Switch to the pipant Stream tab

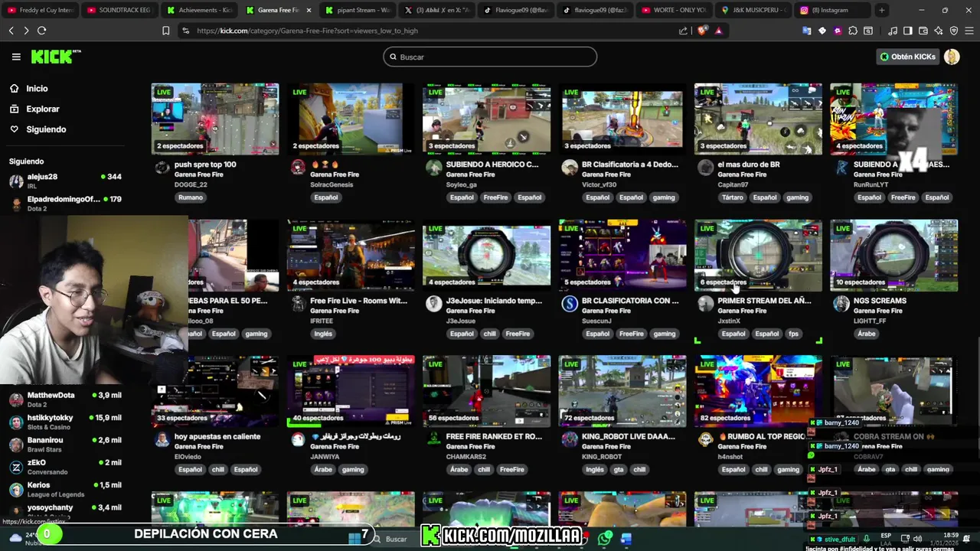point(358,10)
